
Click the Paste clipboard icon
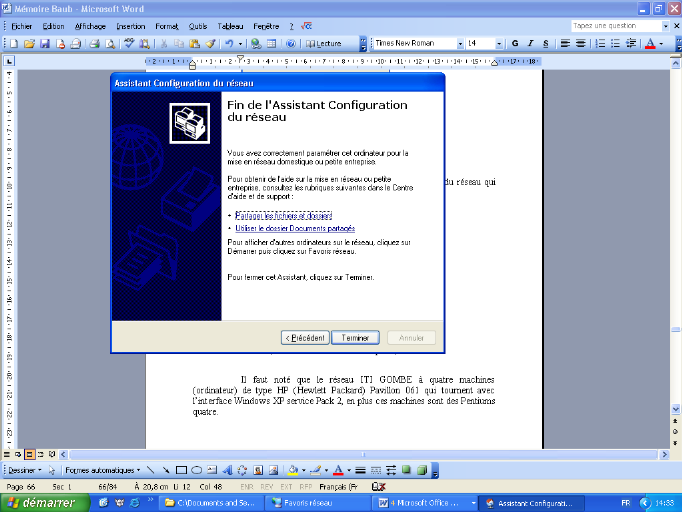194,44
